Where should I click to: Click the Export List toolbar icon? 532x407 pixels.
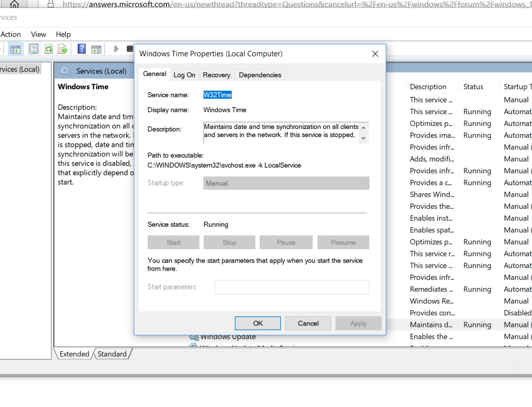click(x=63, y=49)
